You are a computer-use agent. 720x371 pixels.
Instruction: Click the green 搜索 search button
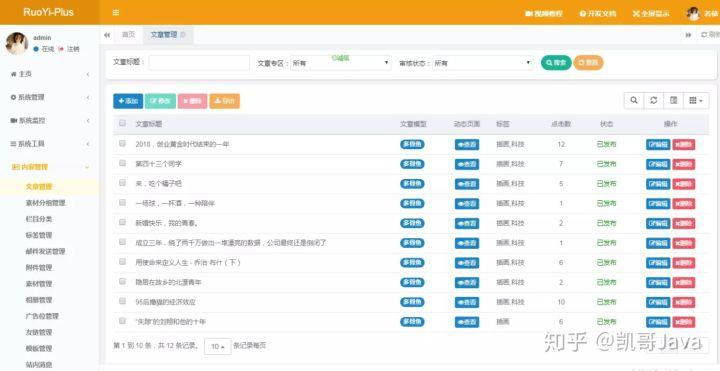coord(556,62)
